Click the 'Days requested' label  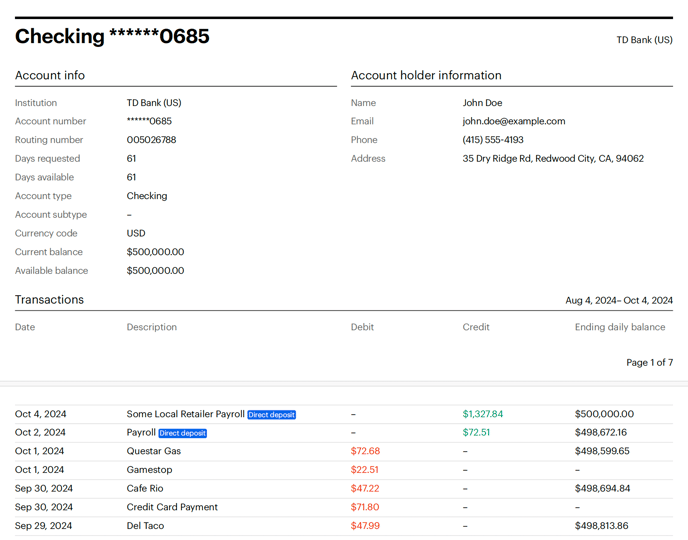[47, 158]
